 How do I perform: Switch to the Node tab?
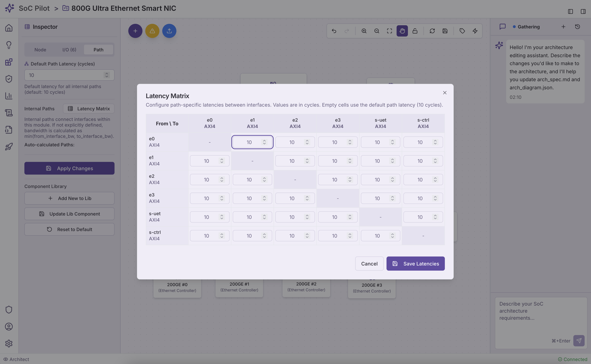point(40,50)
